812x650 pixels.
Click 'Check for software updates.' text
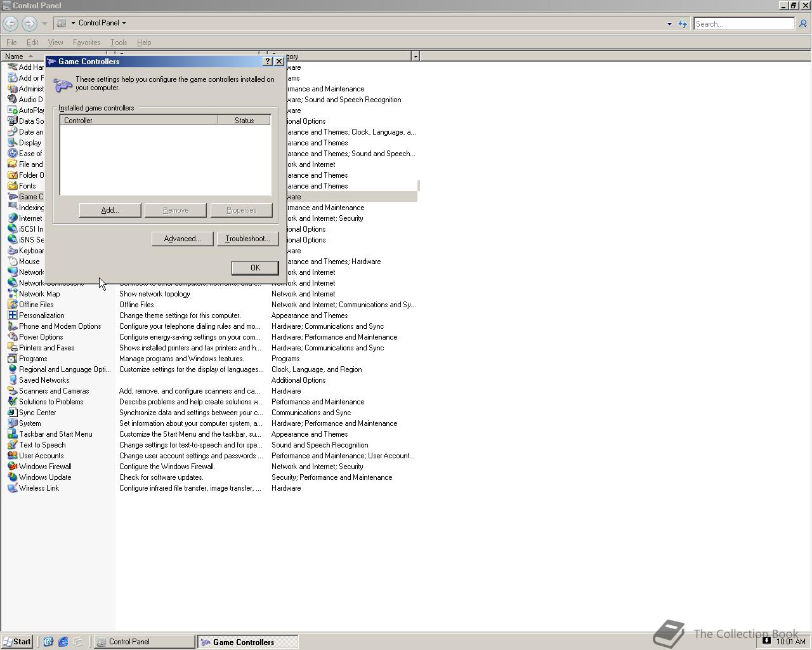pos(161,477)
